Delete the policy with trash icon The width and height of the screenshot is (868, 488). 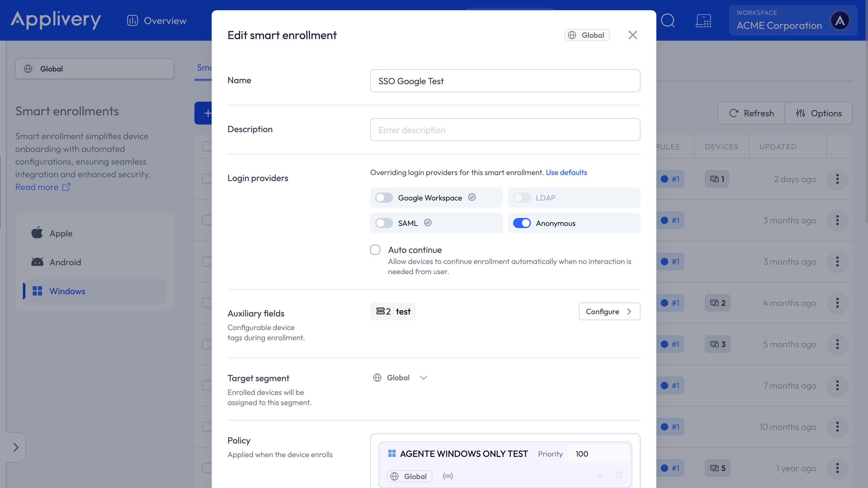[x=619, y=475]
